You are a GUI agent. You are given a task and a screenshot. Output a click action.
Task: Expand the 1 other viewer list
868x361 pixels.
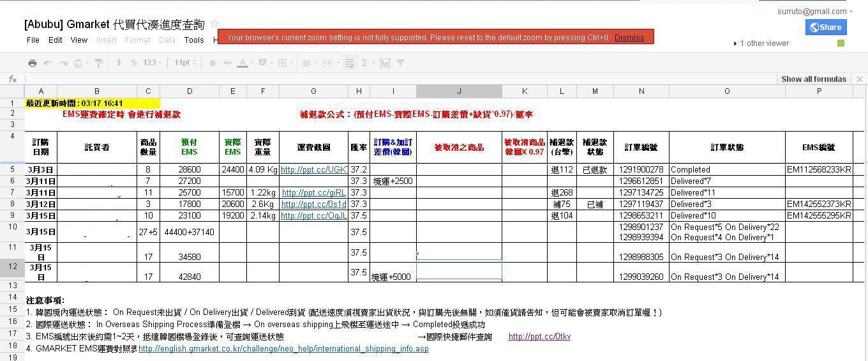point(761,43)
